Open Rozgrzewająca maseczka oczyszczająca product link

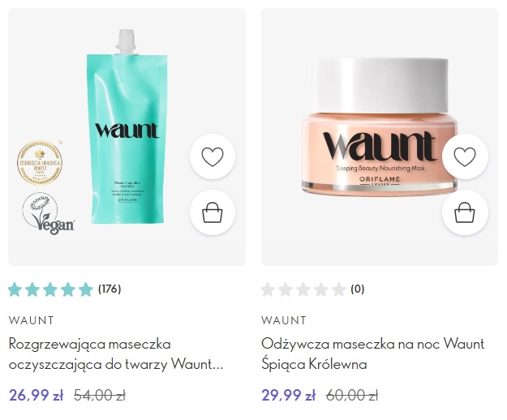click(x=116, y=354)
